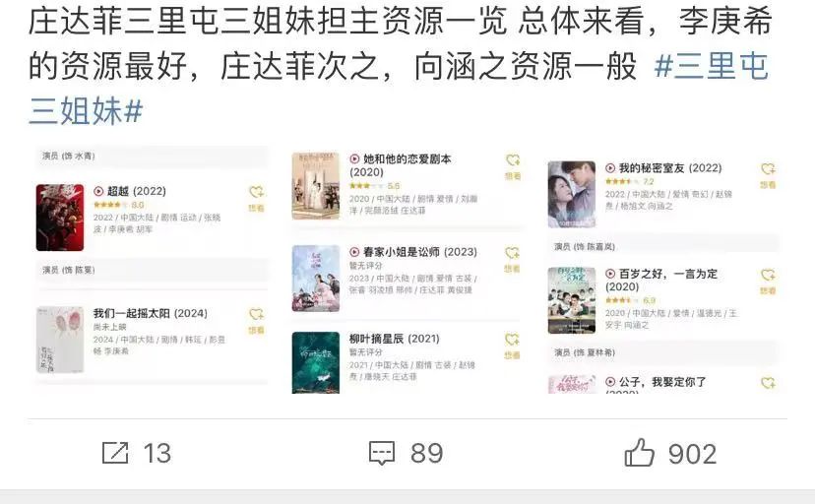Viewport: 815px width, 504px height.
Task: Click the 百岁之好 poster thumbnail
Action: 572,300
